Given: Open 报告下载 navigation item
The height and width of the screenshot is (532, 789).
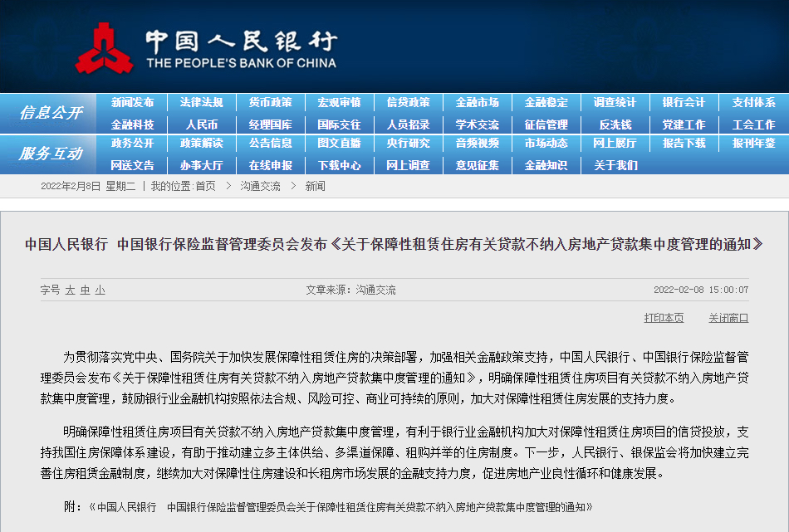Looking at the screenshot, I should pyautogui.click(x=684, y=144).
